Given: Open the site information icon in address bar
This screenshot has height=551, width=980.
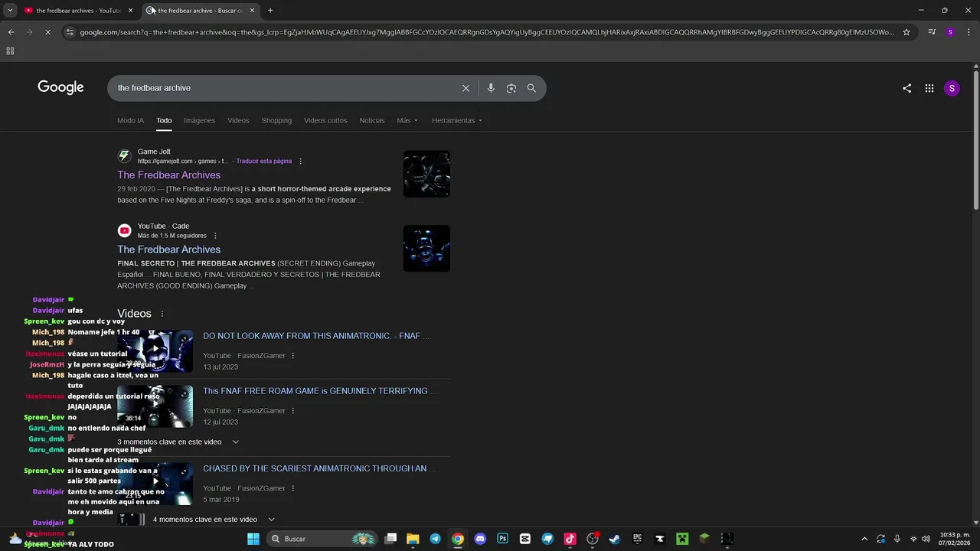Looking at the screenshot, I should click(70, 32).
